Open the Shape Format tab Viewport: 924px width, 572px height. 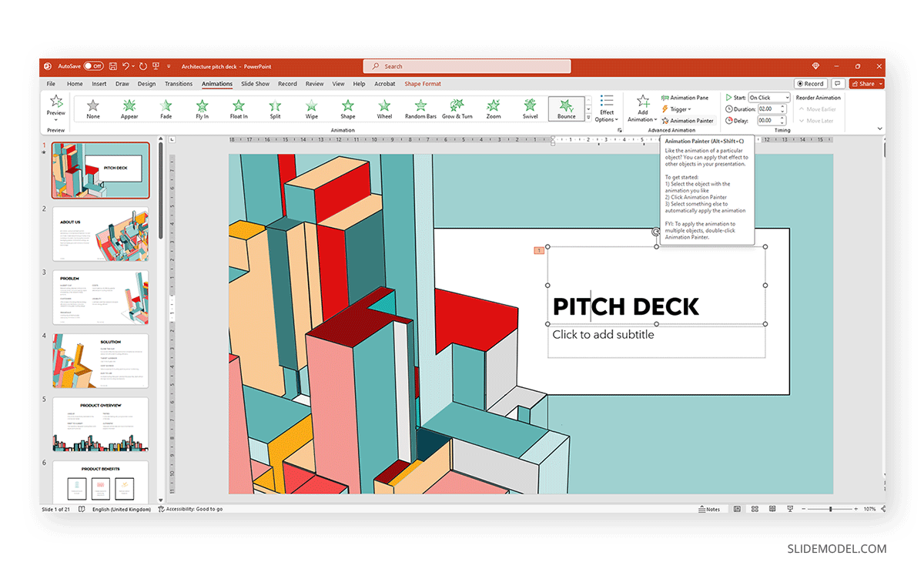point(422,84)
